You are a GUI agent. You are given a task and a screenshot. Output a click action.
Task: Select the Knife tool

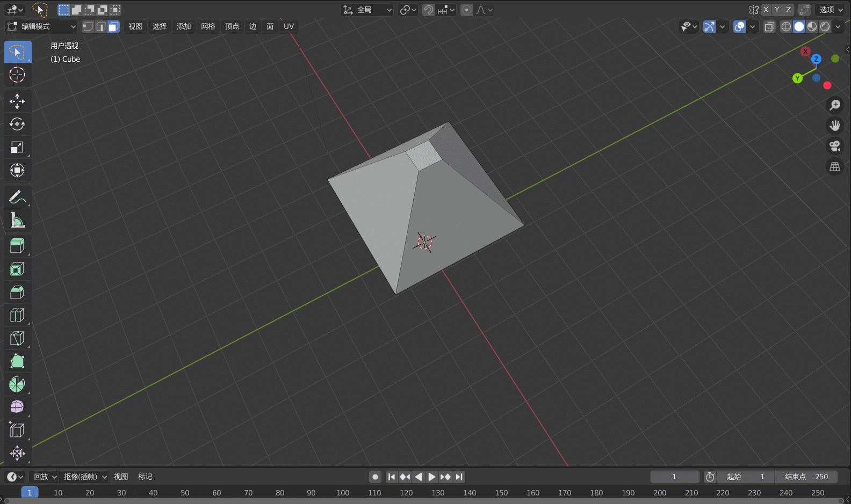[18, 338]
